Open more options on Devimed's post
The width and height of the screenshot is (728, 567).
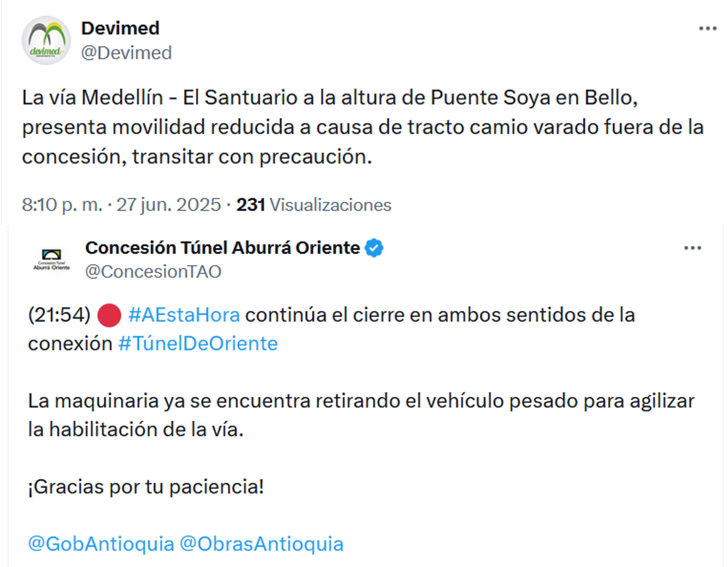pos(708,29)
